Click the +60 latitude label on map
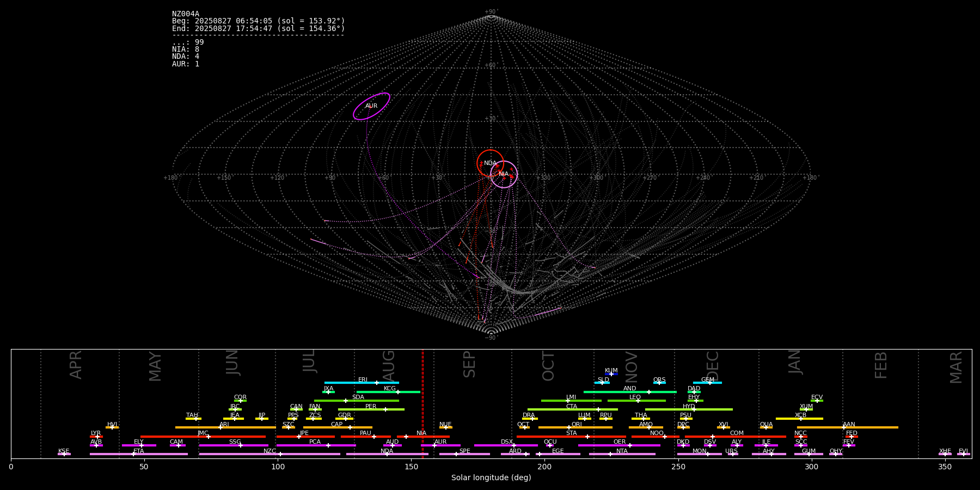 pyautogui.click(x=491, y=65)
